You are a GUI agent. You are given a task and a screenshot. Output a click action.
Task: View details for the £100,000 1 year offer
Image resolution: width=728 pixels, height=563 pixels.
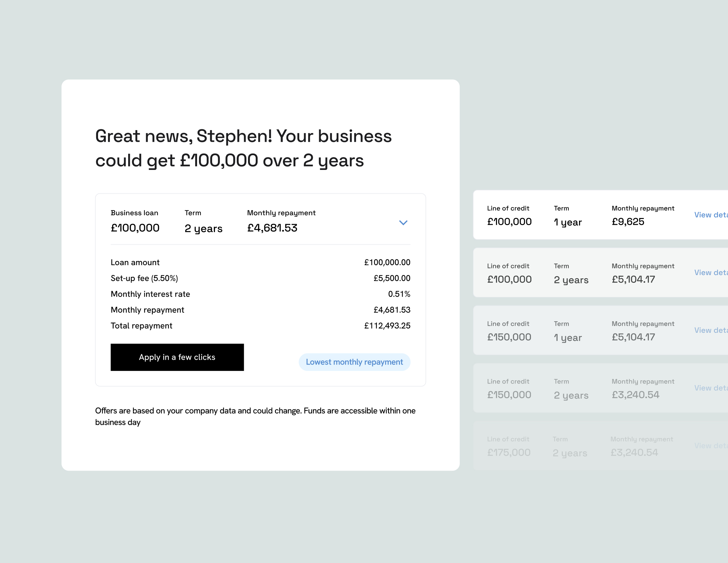point(713,215)
